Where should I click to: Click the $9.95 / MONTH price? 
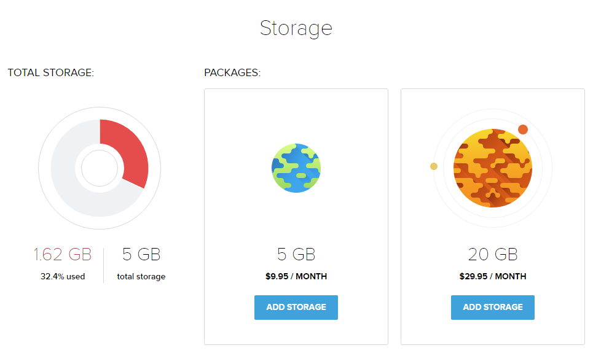point(296,276)
